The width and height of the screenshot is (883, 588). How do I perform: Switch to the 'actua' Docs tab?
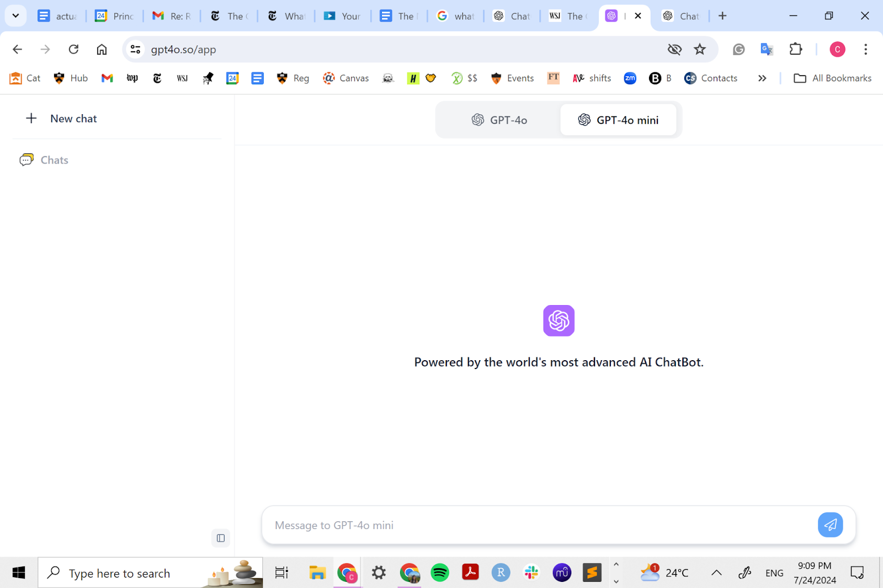(58, 16)
